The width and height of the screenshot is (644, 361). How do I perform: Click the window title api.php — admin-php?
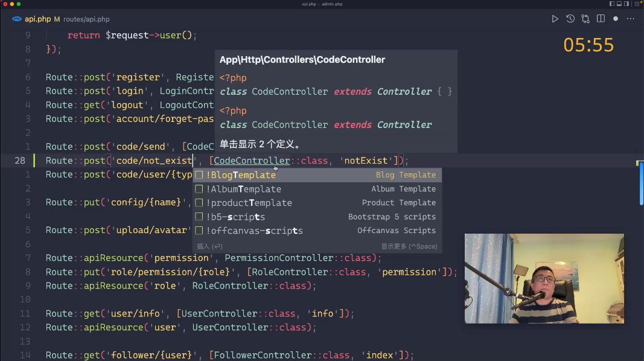[322, 4]
